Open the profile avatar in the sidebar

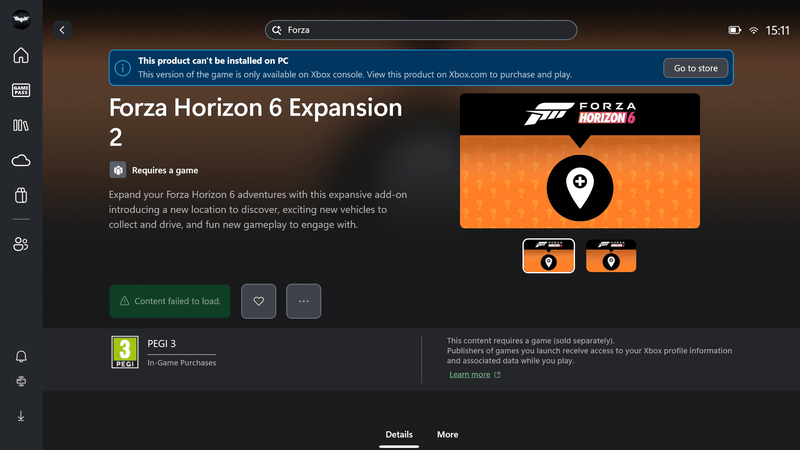[21, 19]
